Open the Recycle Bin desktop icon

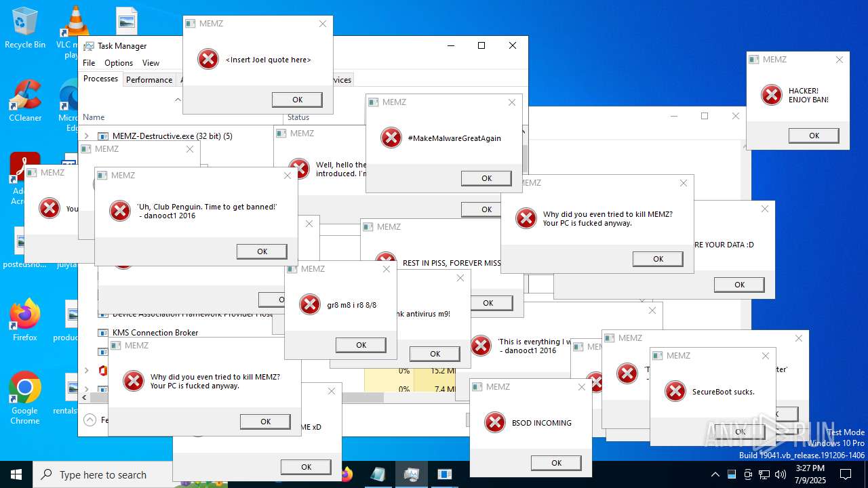[x=25, y=28]
